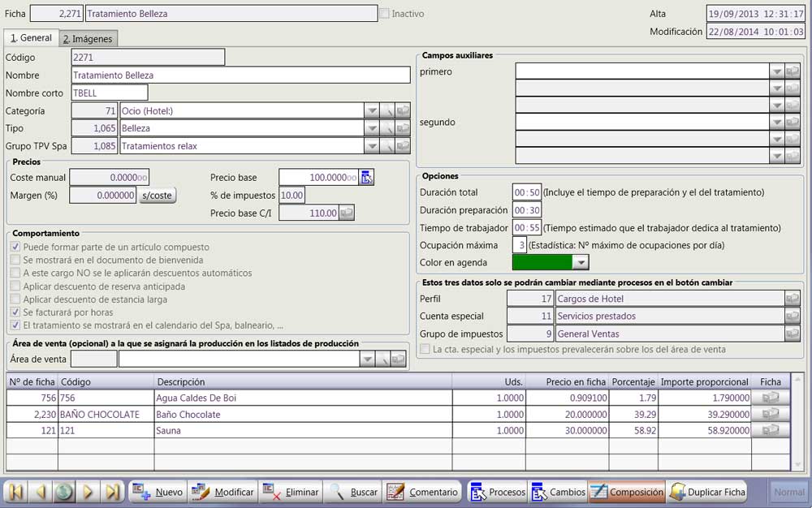Click the Eliminar button
Screen dimensions: 812x508
click(290, 492)
